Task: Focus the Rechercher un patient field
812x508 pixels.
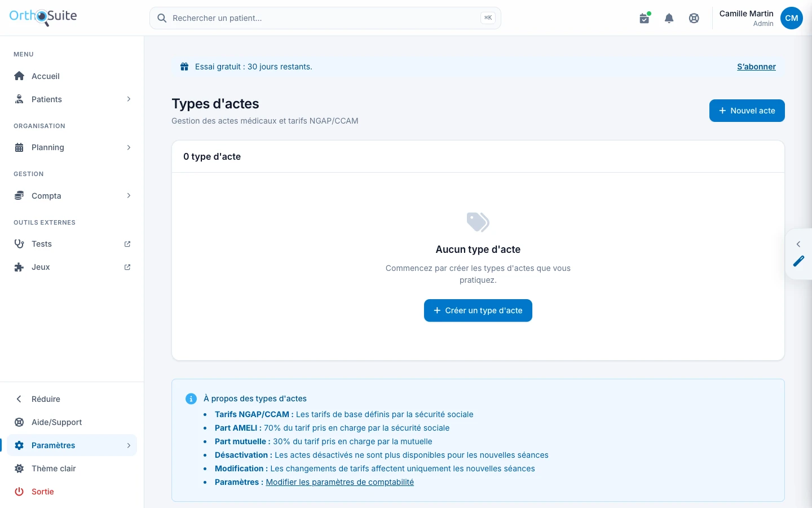Action: click(325, 18)
